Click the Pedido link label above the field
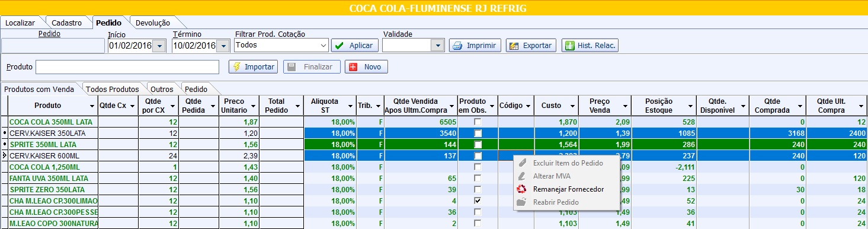The height and width of the screenshot is (229, 868). 49,34
